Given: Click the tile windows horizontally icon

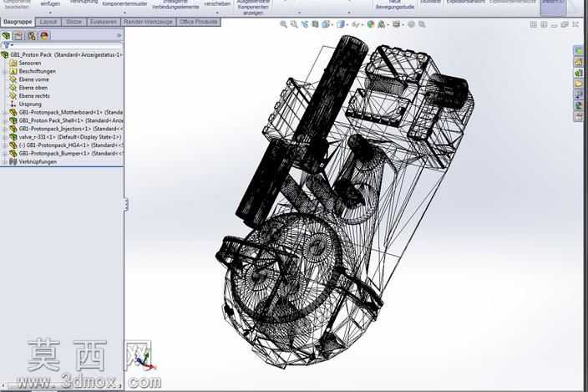Looking at the screenshot, I should click(x=533, y=24).
